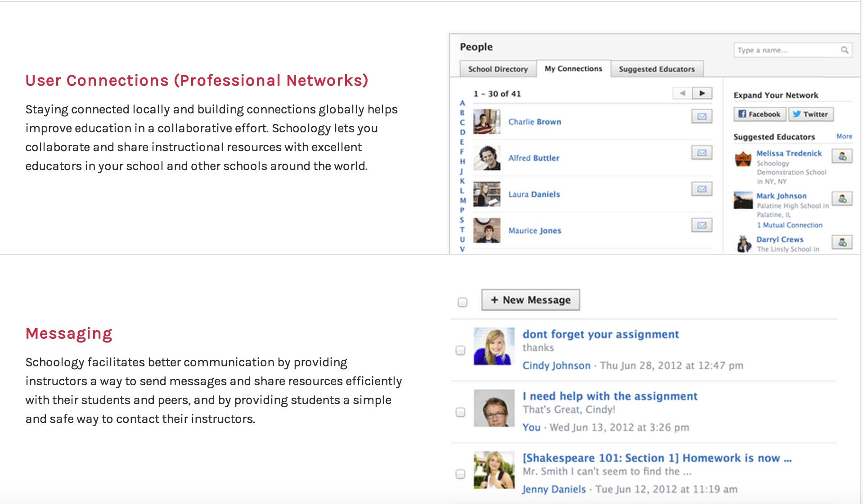Jump to letter M in alphabet index
This screenshot has width=863, height=504.
coord(463,200)
